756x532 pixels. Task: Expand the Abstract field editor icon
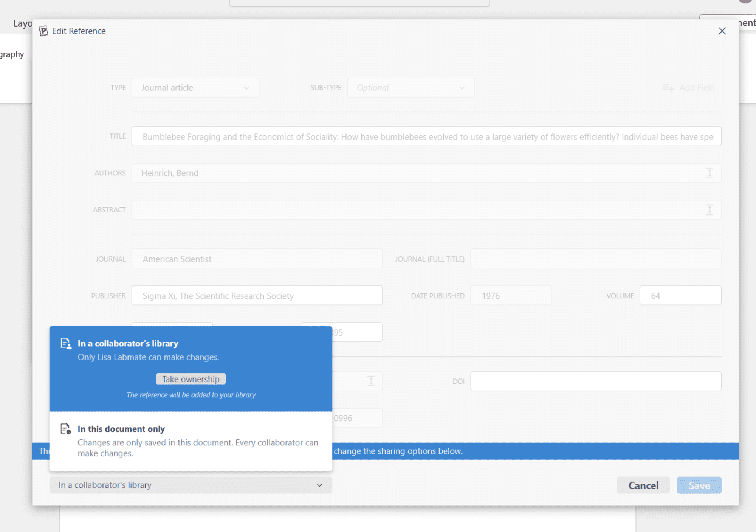710,210
